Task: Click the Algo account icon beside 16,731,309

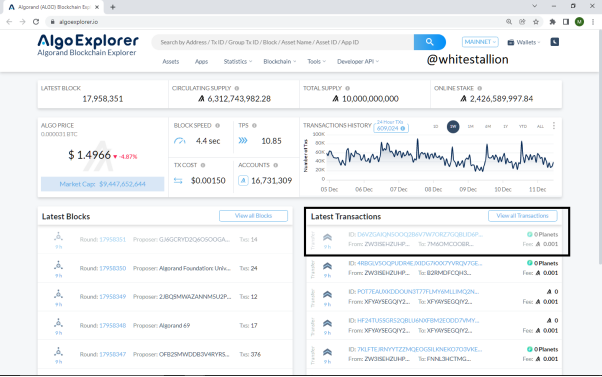Action: coord(243,180)
